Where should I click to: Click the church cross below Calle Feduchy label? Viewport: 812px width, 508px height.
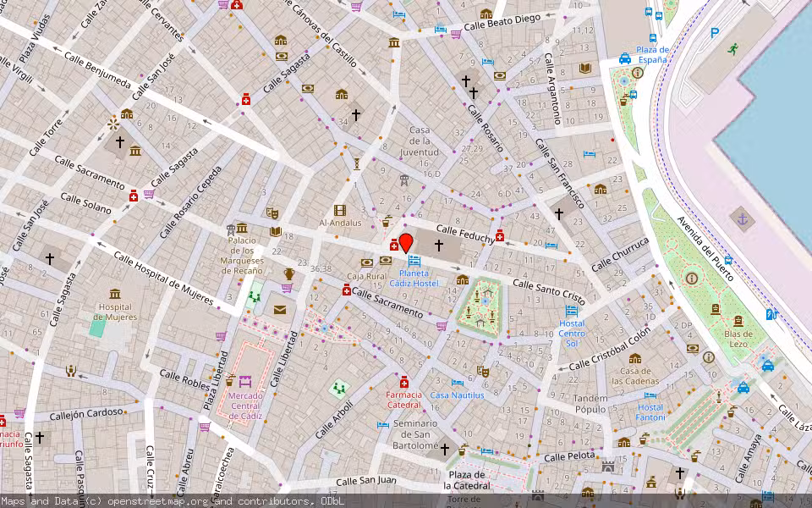tap(439, 245)
